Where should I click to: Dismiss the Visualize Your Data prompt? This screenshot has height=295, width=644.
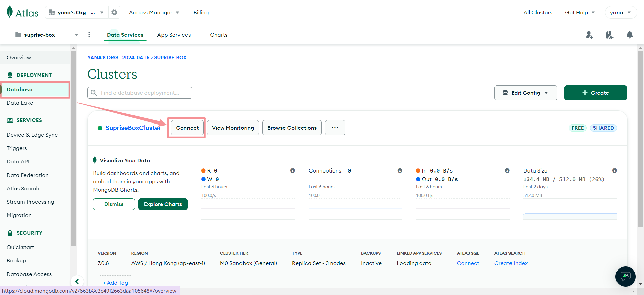point(114,204)
